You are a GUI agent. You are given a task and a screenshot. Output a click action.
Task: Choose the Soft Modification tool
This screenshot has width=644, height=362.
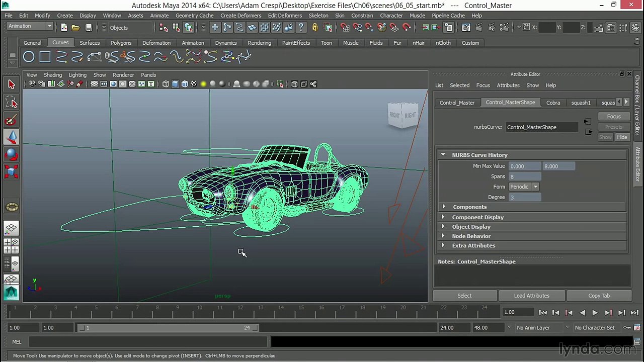coord(12,206)
